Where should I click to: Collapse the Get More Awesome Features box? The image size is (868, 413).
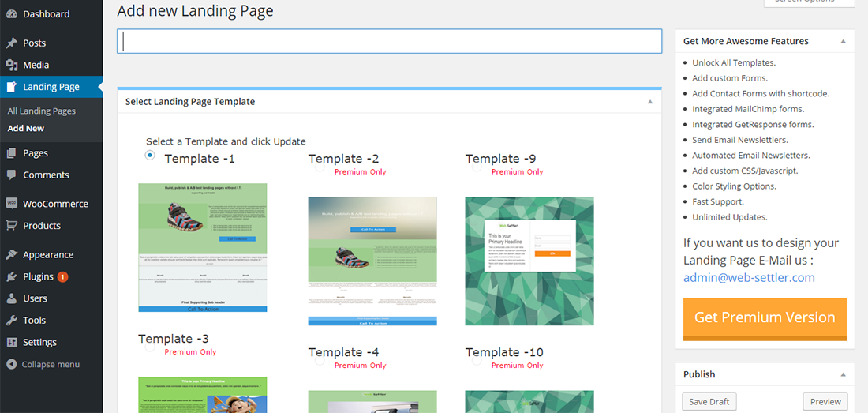(x=843, y=42)
